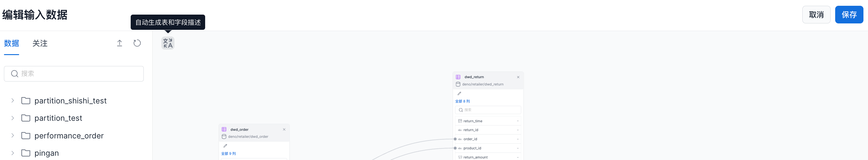Image resolution: width=868 pixels, height=160 pixels.
Task: Select the 数据 tab
Action: tap(12, 43)
